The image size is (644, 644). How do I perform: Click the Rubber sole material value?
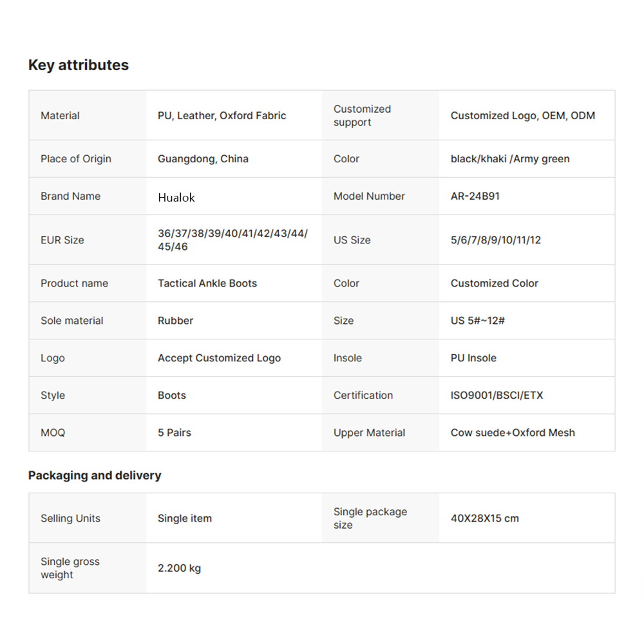pyautogui.click(x=176, y=321)
